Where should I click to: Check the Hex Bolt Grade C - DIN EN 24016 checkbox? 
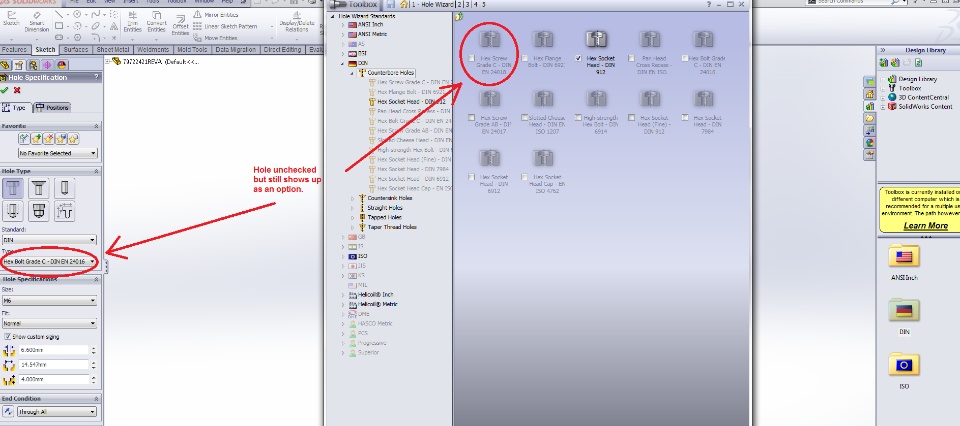(684, 58)
